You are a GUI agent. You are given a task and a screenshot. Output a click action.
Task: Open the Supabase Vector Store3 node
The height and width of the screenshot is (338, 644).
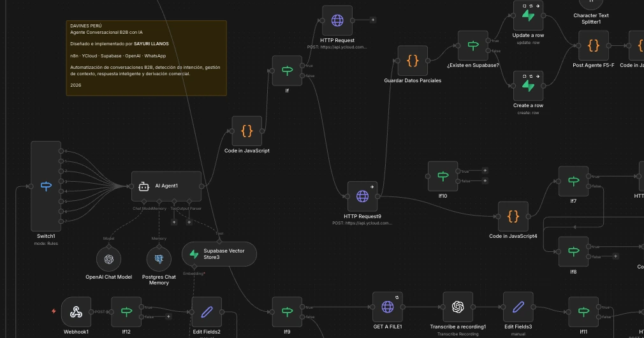click(219, 254)
